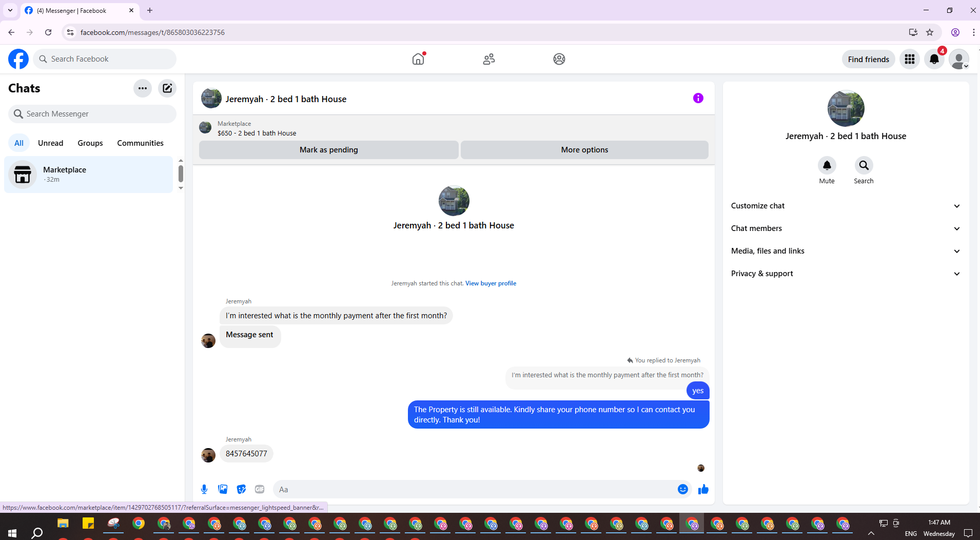The height and width of the screenshot is (540, 980).
Task: Click Mark as pending button
Action: coord(329,150)
